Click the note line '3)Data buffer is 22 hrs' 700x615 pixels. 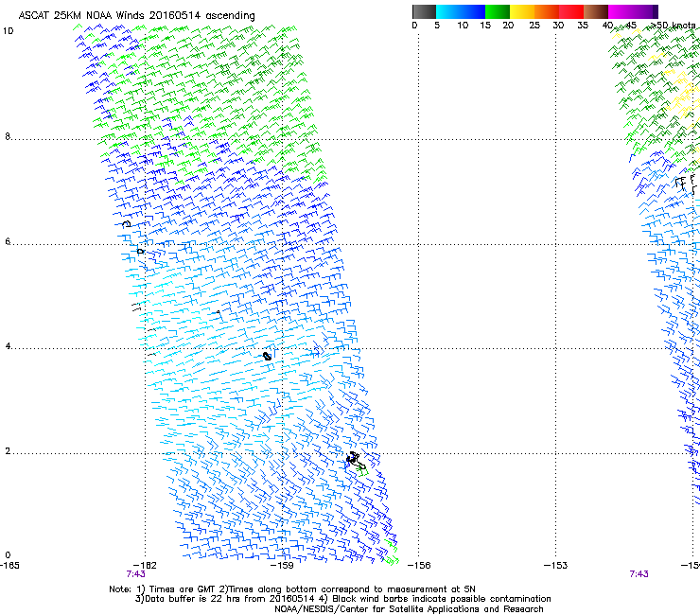coord(342,599)
